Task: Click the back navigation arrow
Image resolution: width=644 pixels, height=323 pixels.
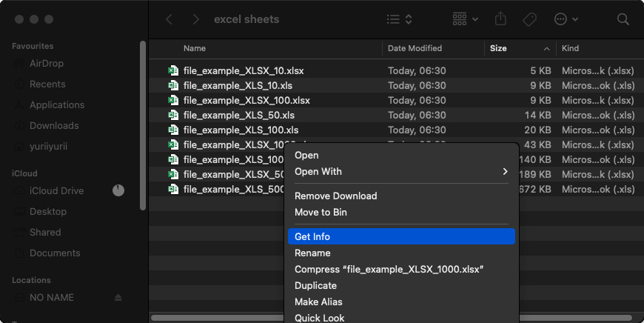Action: (170, 19)
